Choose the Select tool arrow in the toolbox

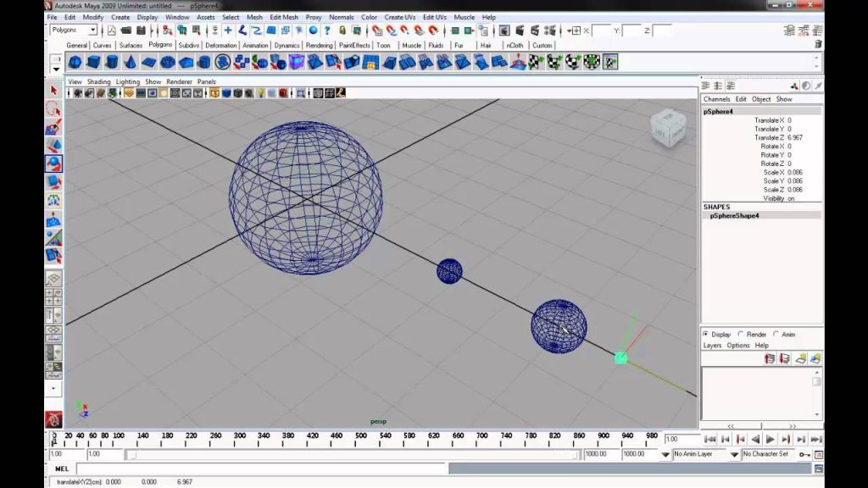(53, 90)
